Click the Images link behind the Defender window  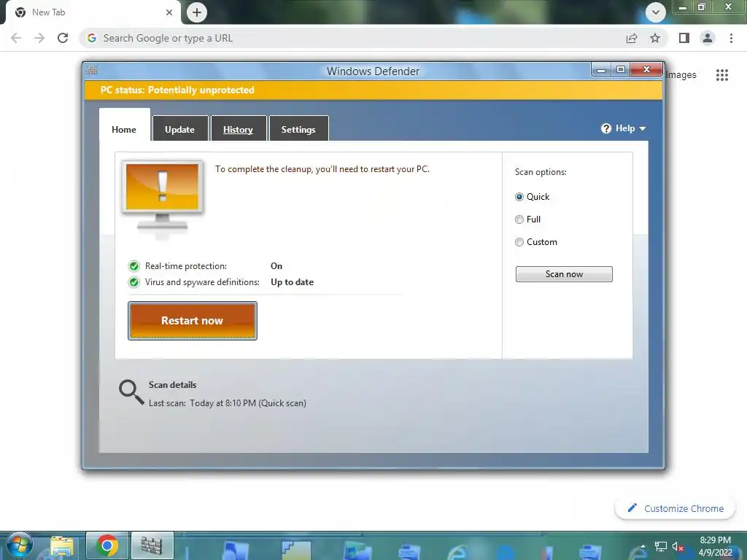click(x=681, y=75)
